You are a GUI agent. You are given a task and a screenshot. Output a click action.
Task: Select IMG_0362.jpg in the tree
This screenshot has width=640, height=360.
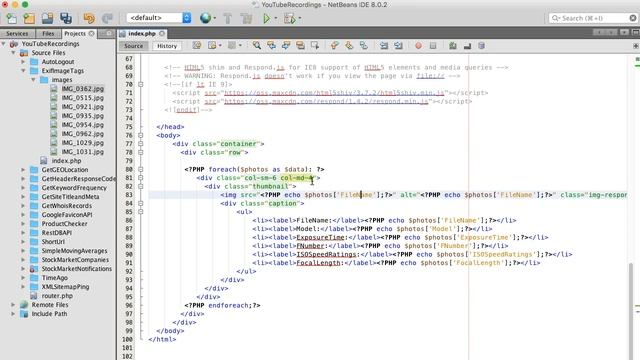[82, 89]
